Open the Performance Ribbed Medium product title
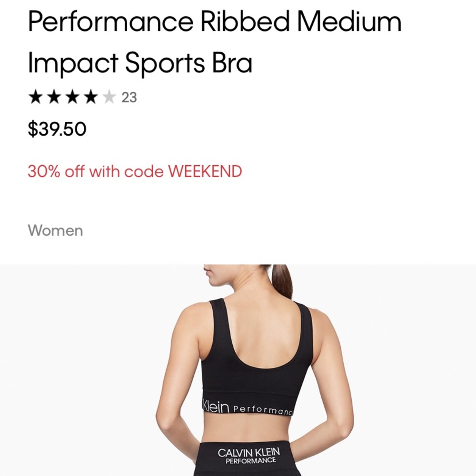 coord(215,22)
